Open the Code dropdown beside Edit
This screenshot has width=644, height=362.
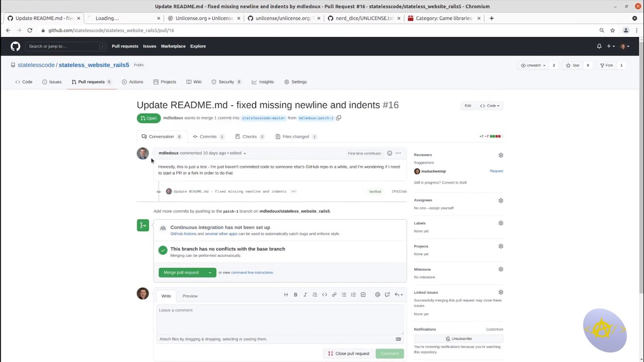(x=490, y=106)
